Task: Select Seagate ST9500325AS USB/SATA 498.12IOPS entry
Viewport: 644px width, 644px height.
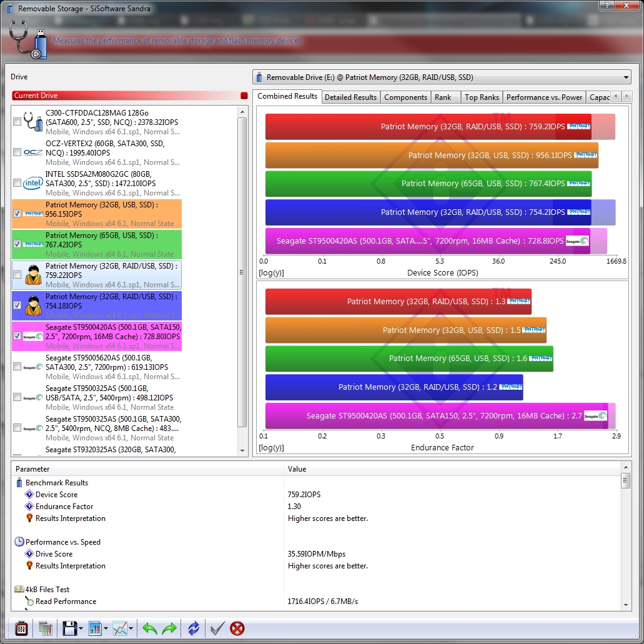Action: tap(97, 397)
